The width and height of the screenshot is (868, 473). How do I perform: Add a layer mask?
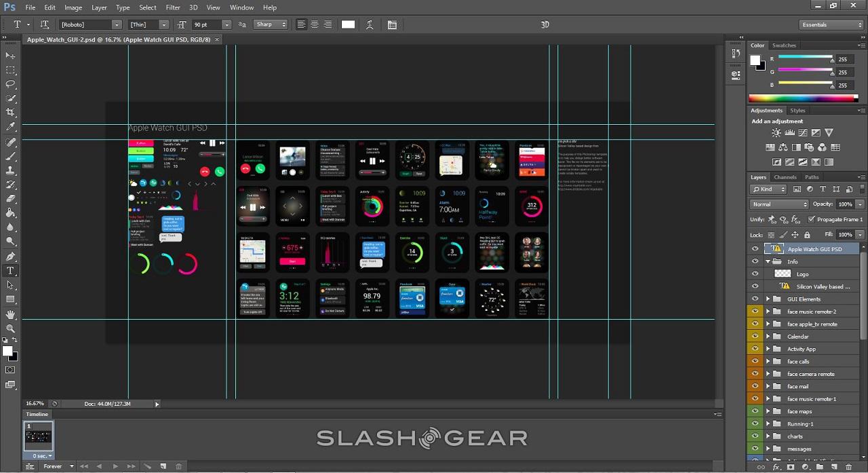coord(791,467)
